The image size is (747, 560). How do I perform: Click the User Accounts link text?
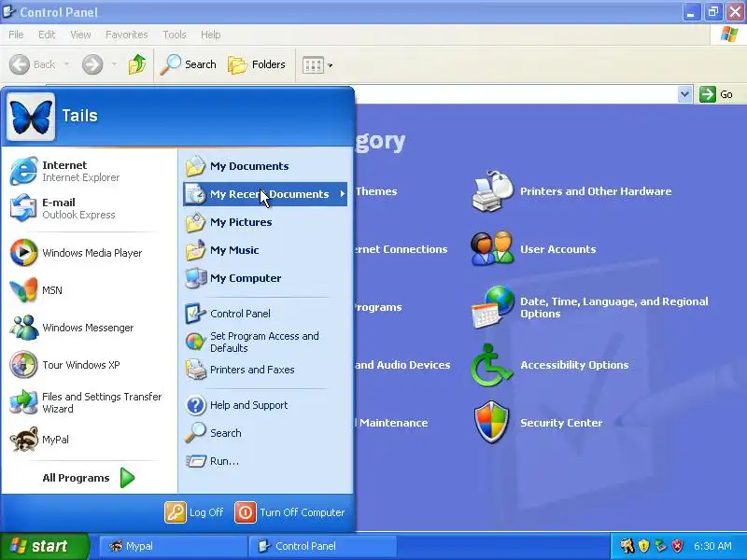pyautogui.click(x=557, y=249)
